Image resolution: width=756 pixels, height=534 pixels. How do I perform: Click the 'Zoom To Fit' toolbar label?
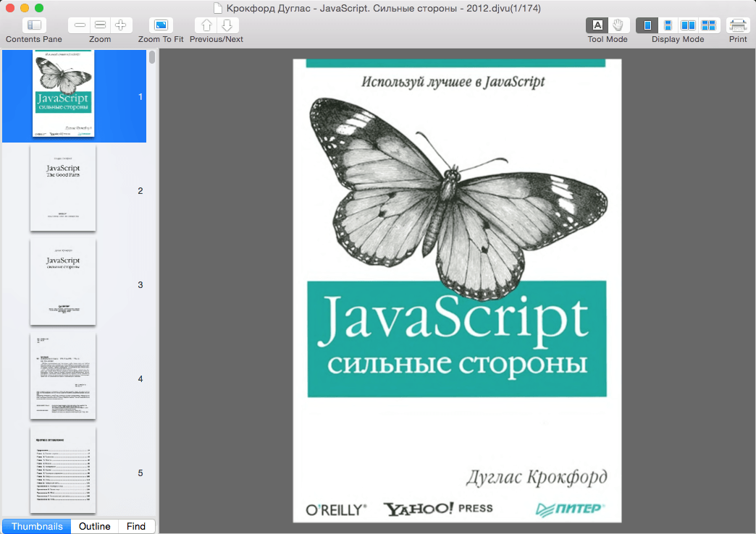point(161,39)
